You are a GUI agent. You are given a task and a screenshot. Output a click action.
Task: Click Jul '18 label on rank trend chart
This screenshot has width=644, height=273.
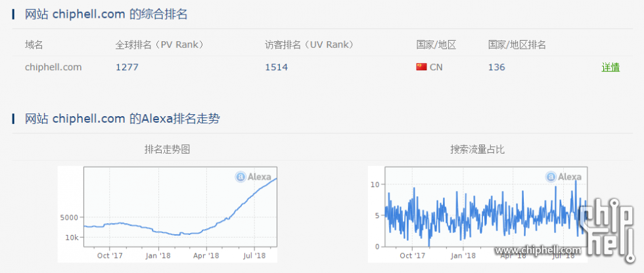(254, 255)
